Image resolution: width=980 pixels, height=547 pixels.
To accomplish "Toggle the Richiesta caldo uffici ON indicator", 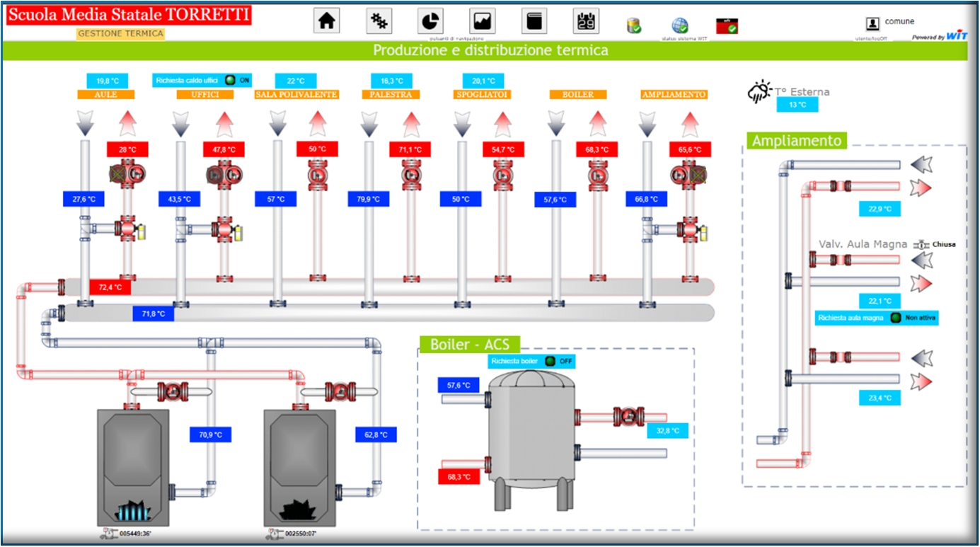I will pyautogui.click(x=230, y=80).
